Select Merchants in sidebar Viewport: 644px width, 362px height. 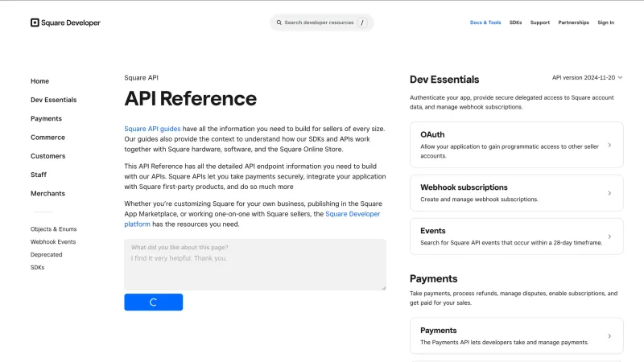[x=47, y=193]
